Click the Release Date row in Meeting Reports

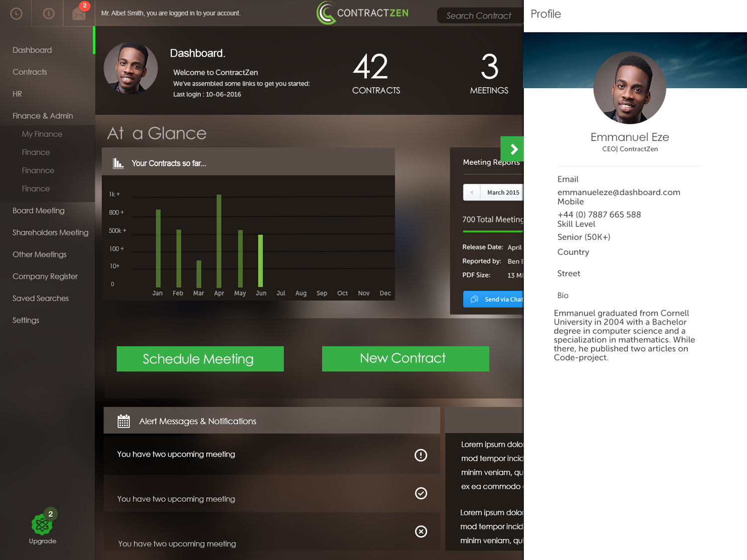[493, 247]
